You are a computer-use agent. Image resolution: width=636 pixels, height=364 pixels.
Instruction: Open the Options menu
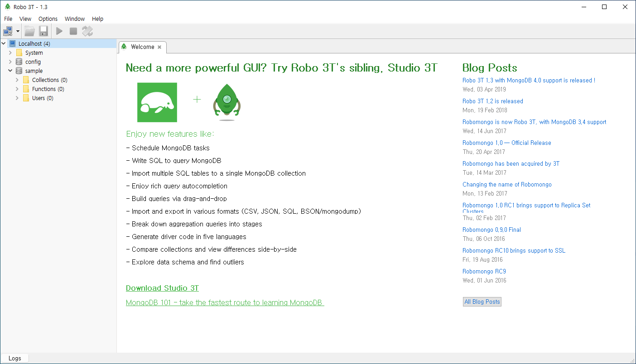click(x=48, y=19)
